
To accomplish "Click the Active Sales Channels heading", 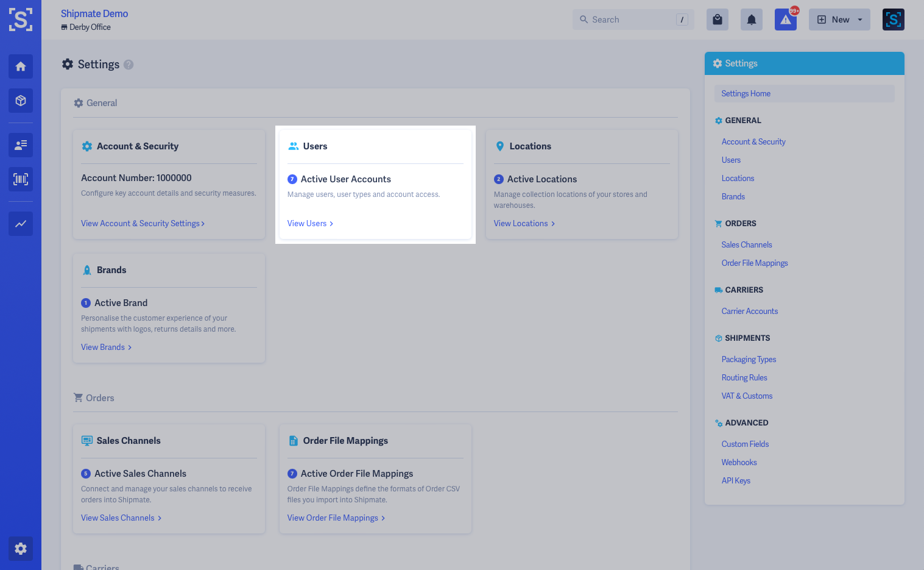I will click(x=140, y=474).
